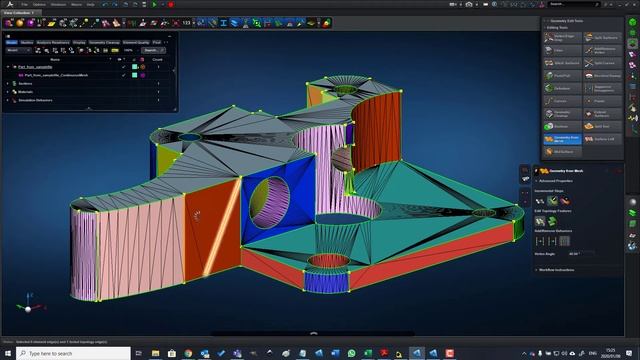This screenshot has height=360, width=640.
Task: Click the gray sphere icon on right sidebar
Action: (x=632, y=202)
